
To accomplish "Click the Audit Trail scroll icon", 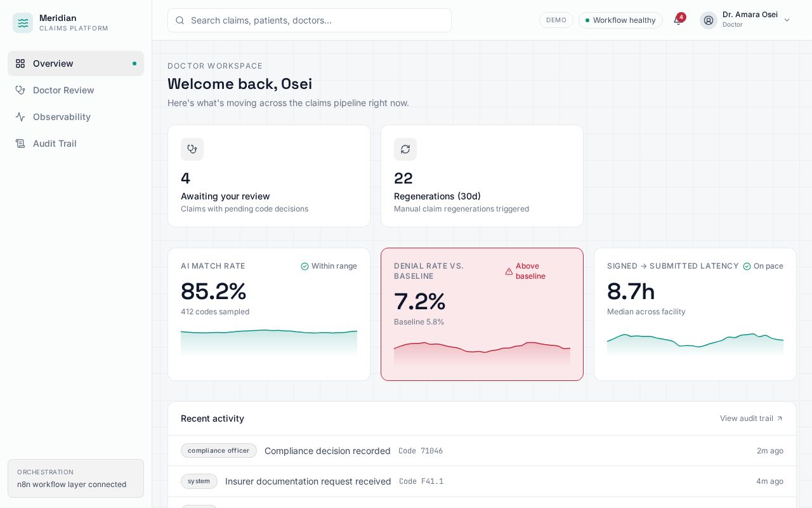I will tap(20, 144).
